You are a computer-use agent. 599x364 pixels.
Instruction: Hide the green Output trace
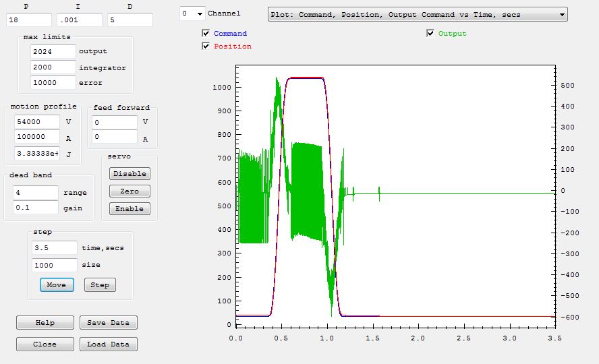point(430,33)
